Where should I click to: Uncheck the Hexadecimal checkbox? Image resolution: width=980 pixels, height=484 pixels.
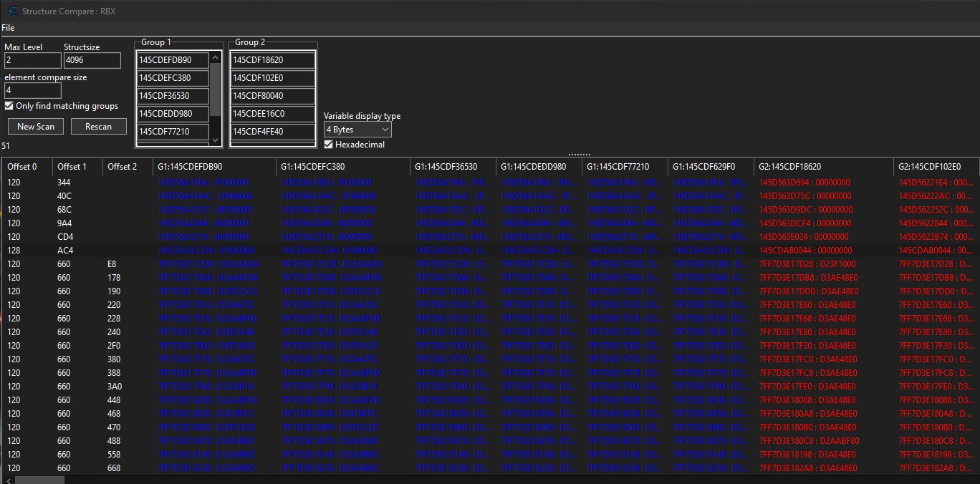pos(329,145)
